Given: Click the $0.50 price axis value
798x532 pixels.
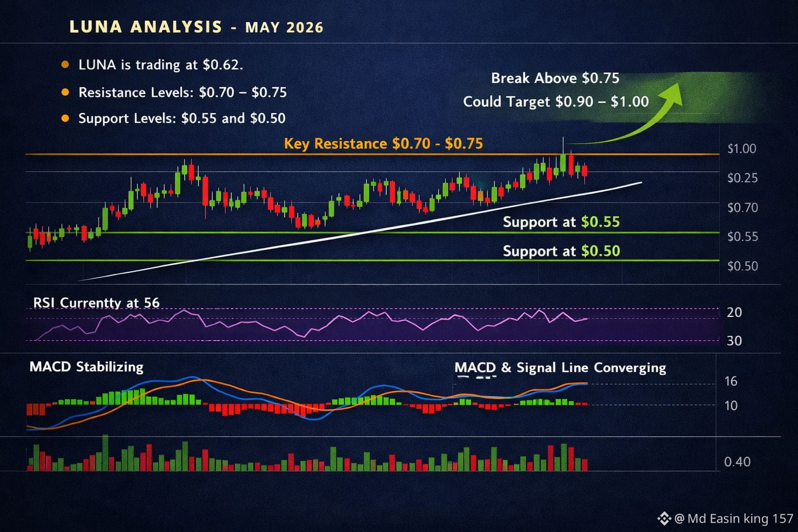Looking at the screenshot, I should click(742, 266).
